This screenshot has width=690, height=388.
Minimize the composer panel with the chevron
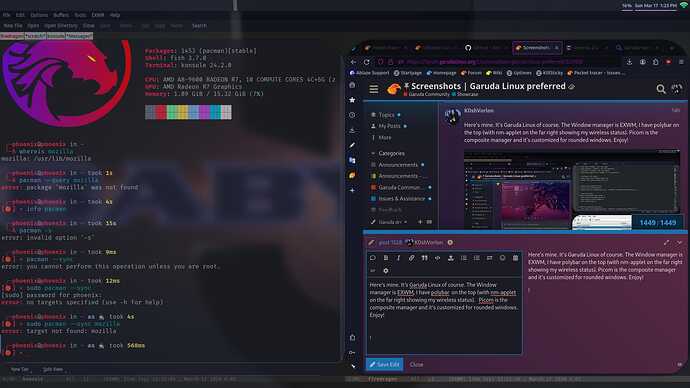tap(680, 242)
